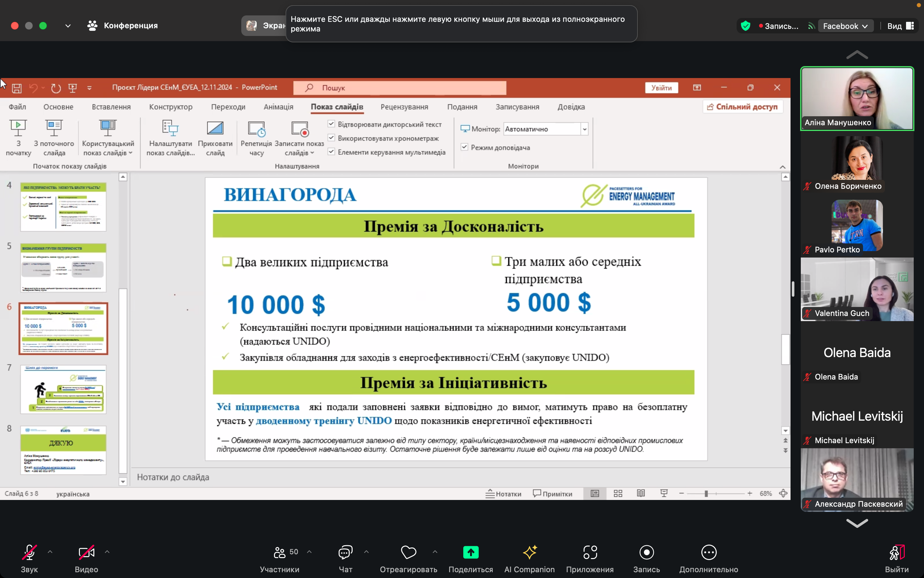The image size is (924, 578).
Task: Expand participants options arrow
Action: (x=309, y=552)
